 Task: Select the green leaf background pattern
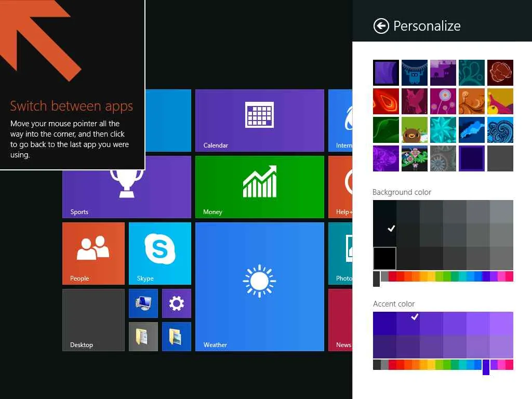(x=386, y=130)
